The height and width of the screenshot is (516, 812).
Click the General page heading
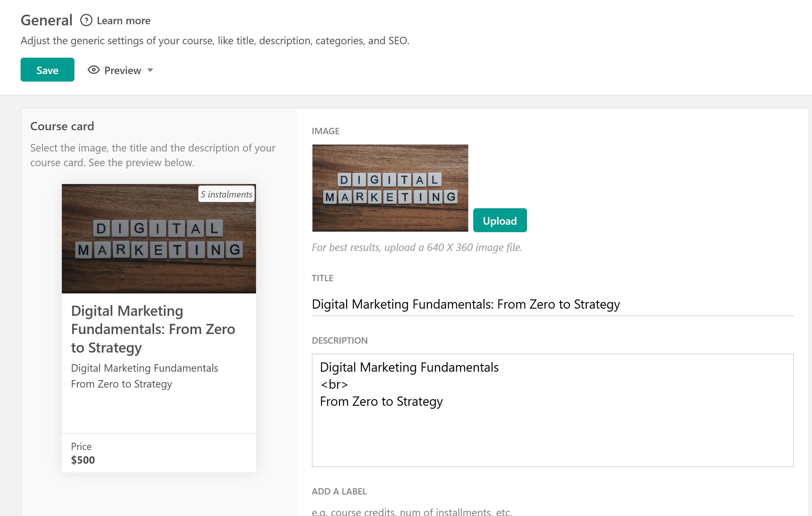(47, 20)
